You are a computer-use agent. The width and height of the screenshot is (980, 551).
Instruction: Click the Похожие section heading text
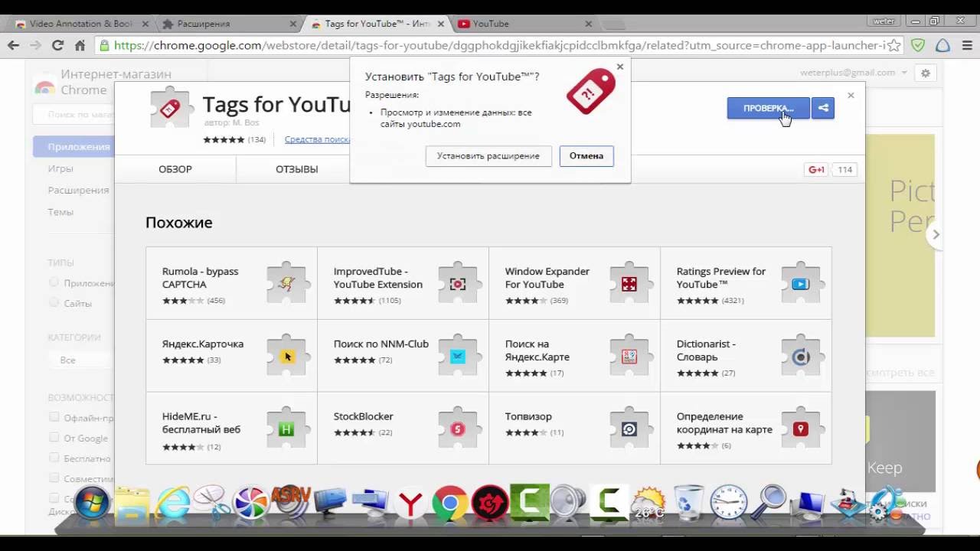pos(179,223)
